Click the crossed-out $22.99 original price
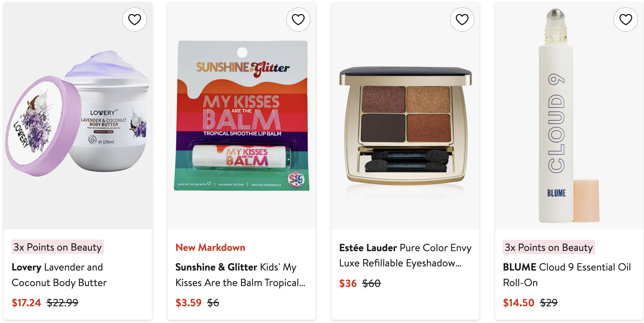The width and height of the screenshot is (644, 323). click(62, 302)
